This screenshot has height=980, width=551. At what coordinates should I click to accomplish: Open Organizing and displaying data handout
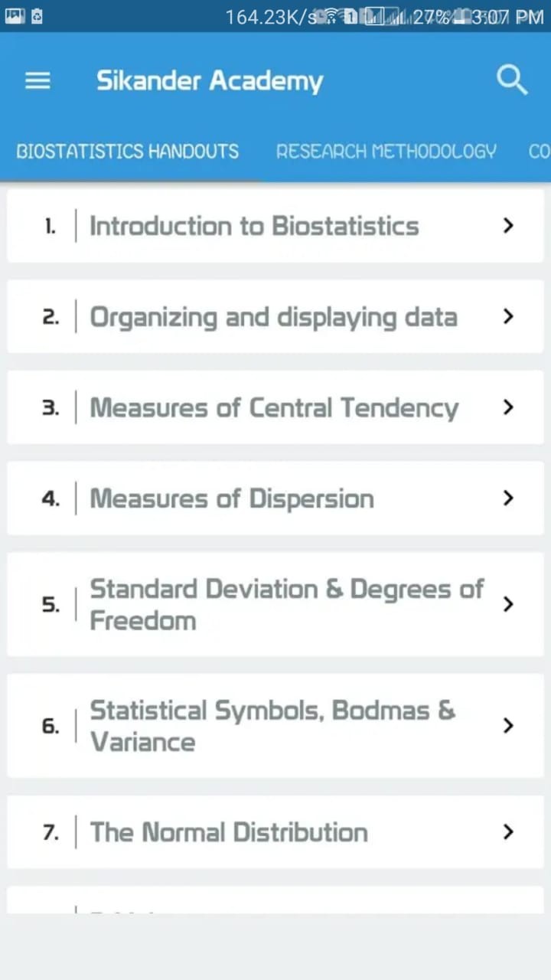click(273, 317)
